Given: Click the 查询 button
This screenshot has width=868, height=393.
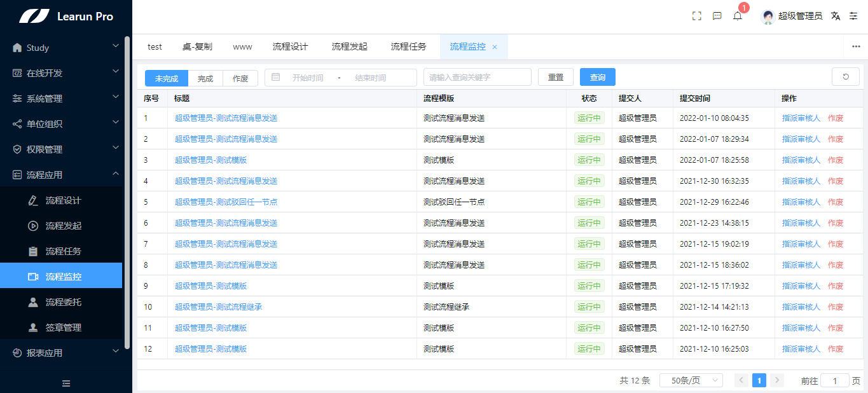Looking at the screenshot, I should [x=598, y=77].
